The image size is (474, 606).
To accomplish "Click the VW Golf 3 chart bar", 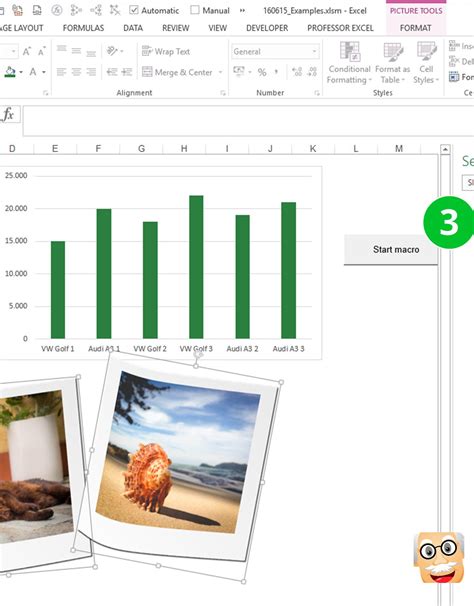I will point(196,267).
